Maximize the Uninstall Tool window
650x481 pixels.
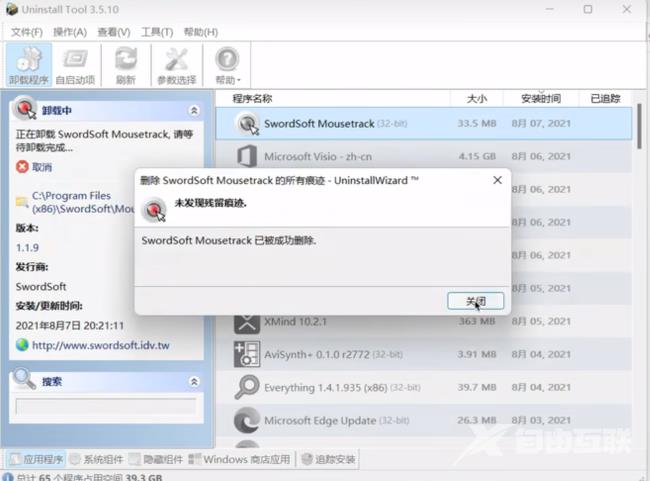coord(588,9)
